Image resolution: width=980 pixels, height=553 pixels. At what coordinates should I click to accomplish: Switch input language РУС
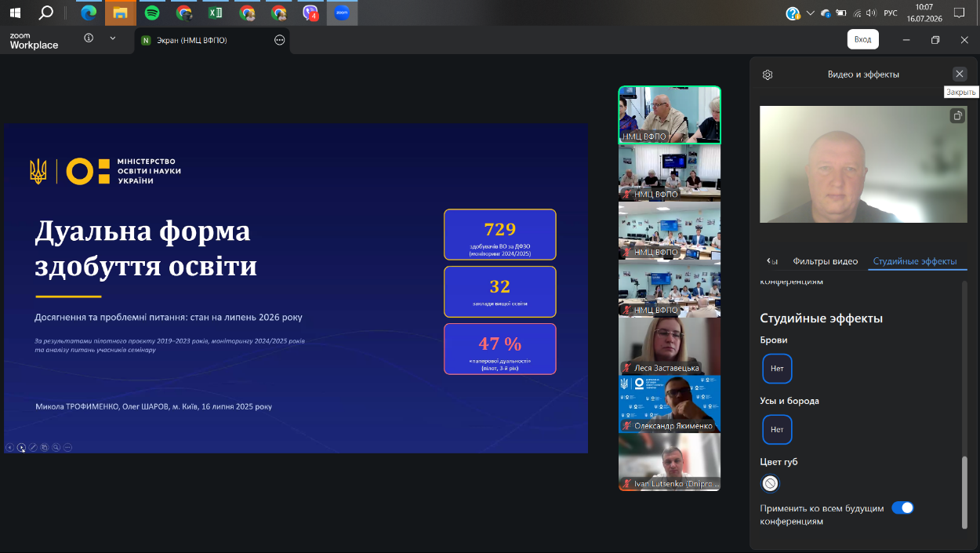(x=890, y=13)
